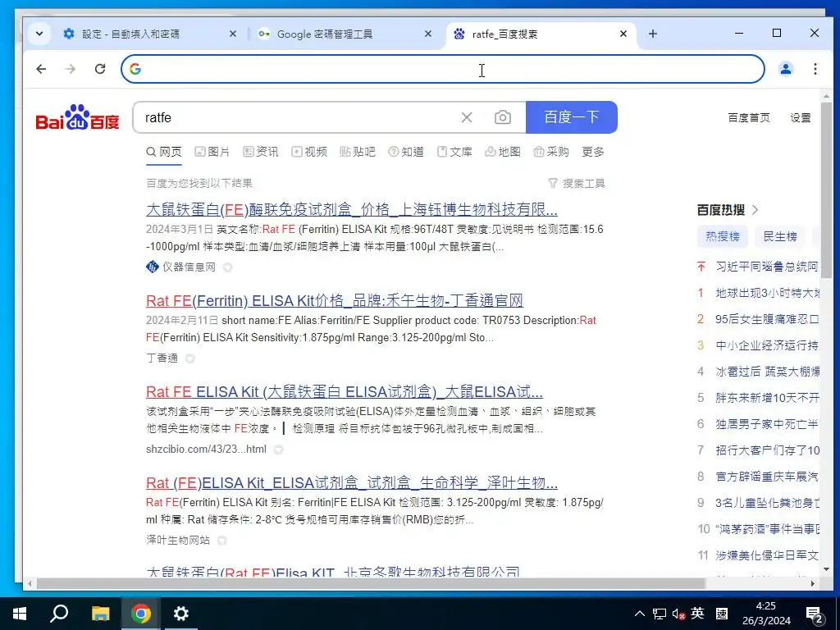Go forward to the next page
Screen dimensions: 840x630
tap(71, 69)
